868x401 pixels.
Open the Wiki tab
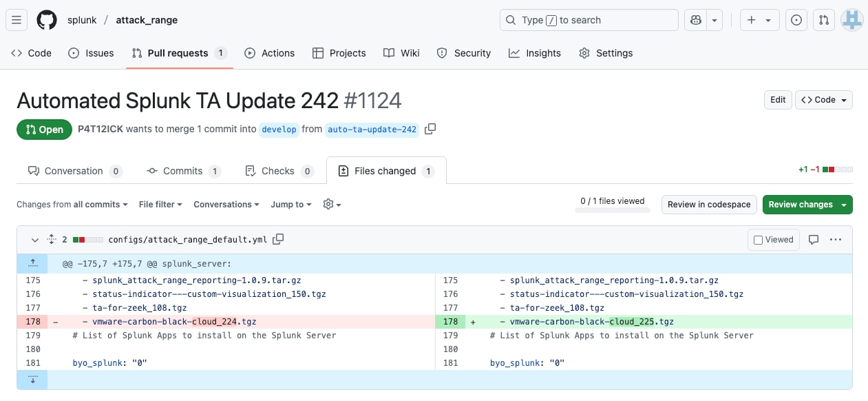[x=401, y=53]
